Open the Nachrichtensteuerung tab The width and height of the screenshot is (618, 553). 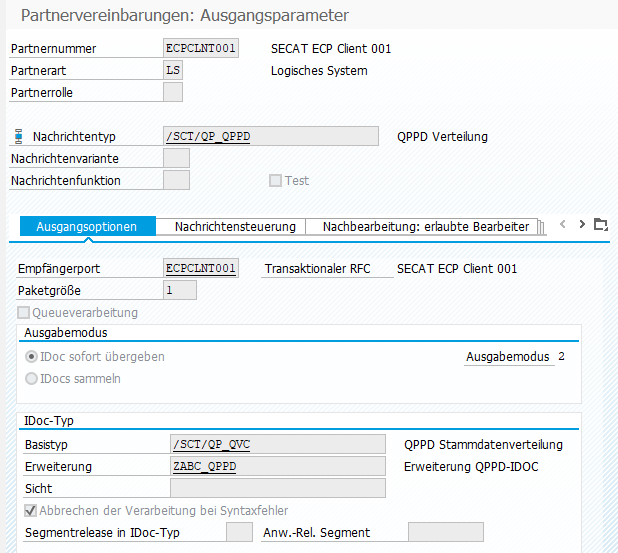tap(235, 227)
